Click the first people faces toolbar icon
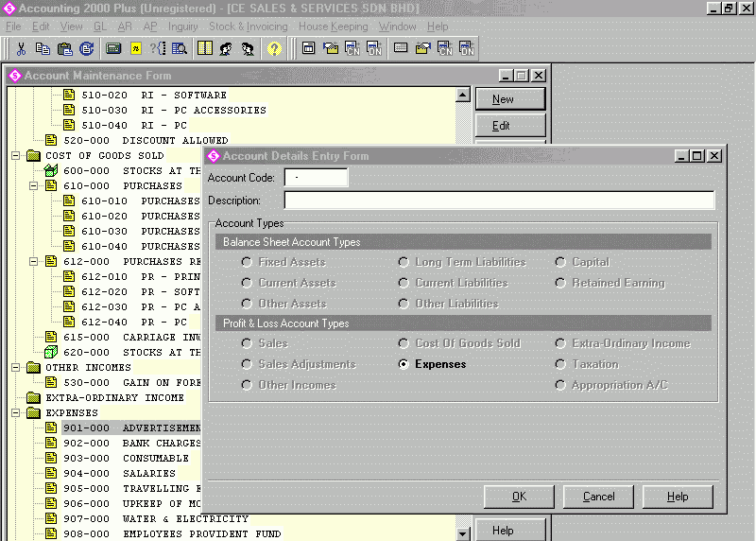Screen dimensions: 756x541 coord(226,49)
